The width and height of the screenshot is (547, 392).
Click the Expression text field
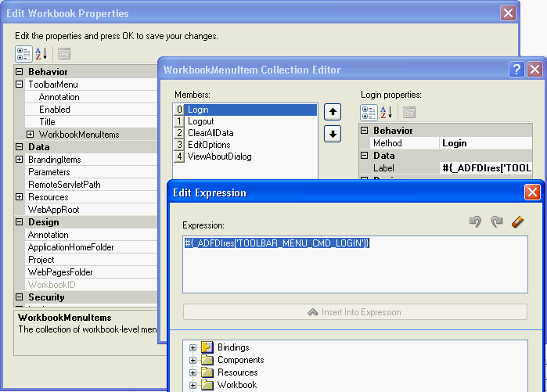(354, 264)
